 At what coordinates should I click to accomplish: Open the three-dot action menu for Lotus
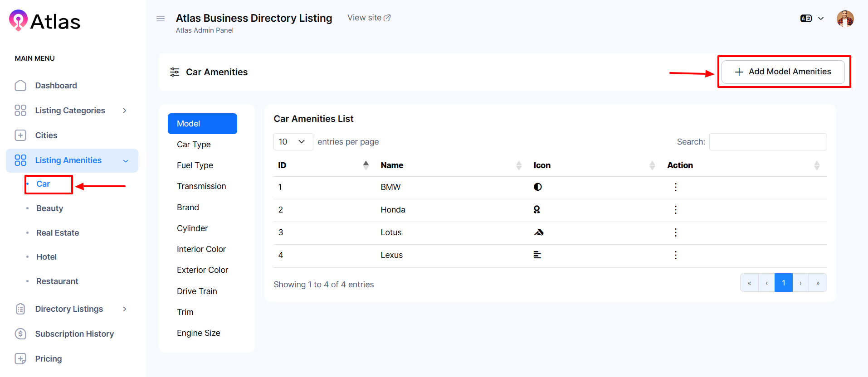pos(675,232)
